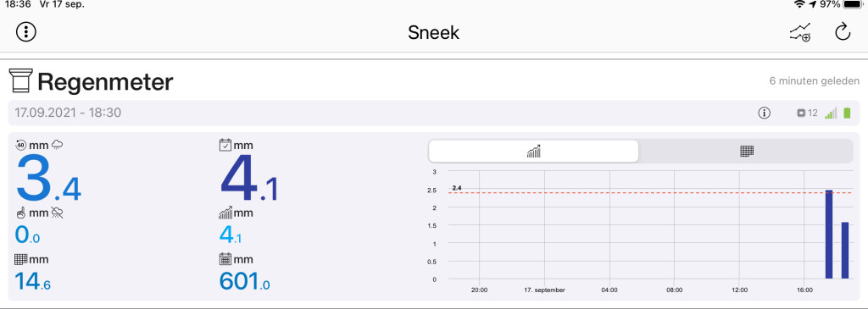This screenshot has height=315, width=868.
Task: Tap the yearly total 601.0 mm
Action: 245,282
